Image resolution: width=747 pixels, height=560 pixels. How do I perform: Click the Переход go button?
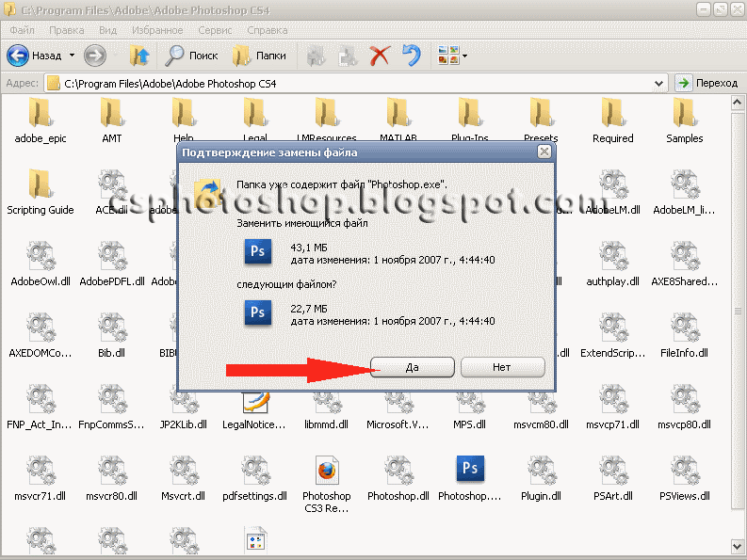pyautogui.click(x=707, y=84)
